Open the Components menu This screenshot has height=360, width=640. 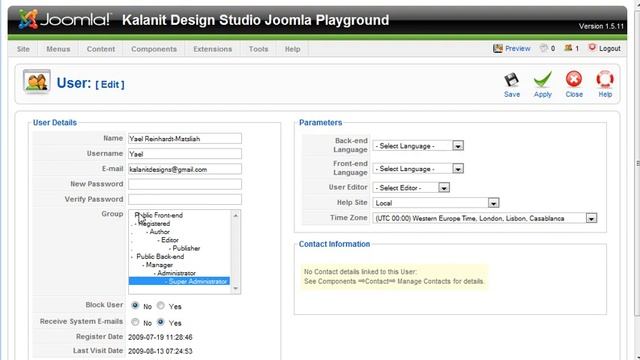(154, 49)
